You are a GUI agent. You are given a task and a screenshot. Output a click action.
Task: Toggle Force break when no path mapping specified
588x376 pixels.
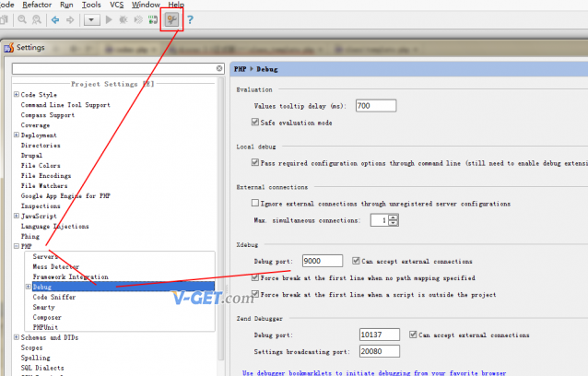pyautogui.click(x=255, y=277)
